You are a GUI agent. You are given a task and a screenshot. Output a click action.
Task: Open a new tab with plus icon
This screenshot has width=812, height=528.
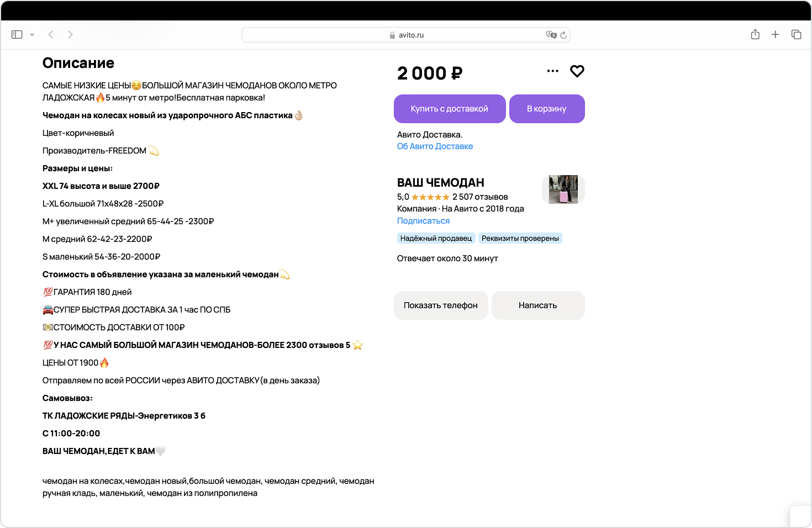coord(776,35)
